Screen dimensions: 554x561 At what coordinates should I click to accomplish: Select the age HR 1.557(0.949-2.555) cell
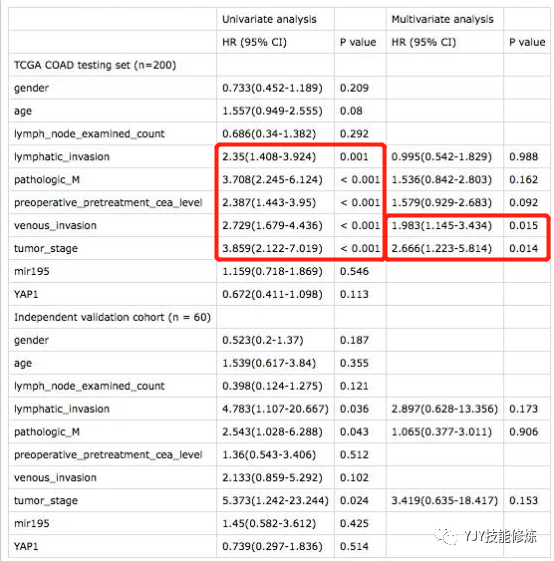click(x=272, y=111)
